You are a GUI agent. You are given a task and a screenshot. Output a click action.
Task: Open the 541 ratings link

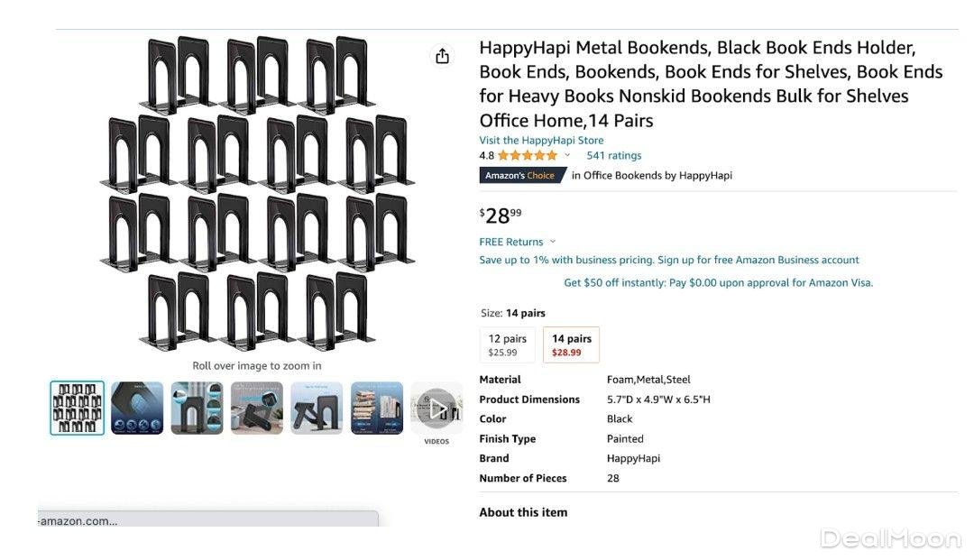coord(614,155)
